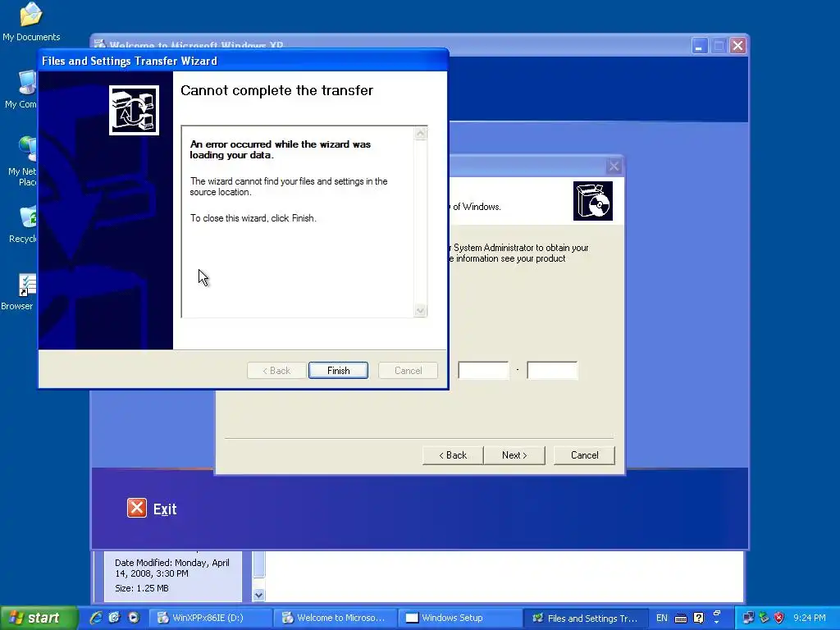Click the 9:24 PM clock
The width and height of the screenshot is (840, 630).
point(810,618)
